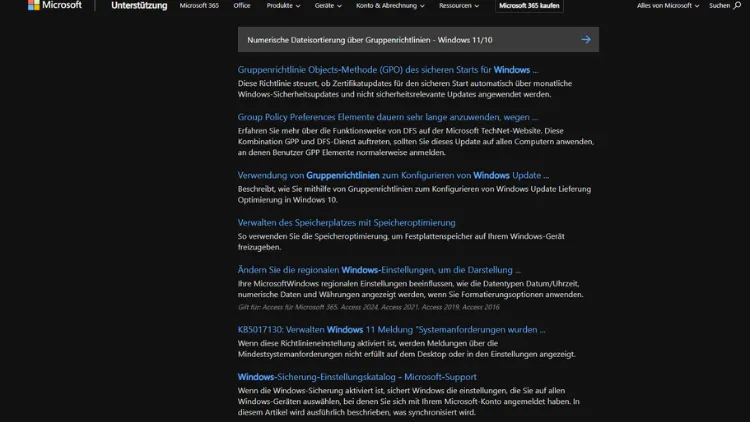Click the description starting 'Wenn die Windows-Sicherung aktiviert'

(x=408, y=401)
